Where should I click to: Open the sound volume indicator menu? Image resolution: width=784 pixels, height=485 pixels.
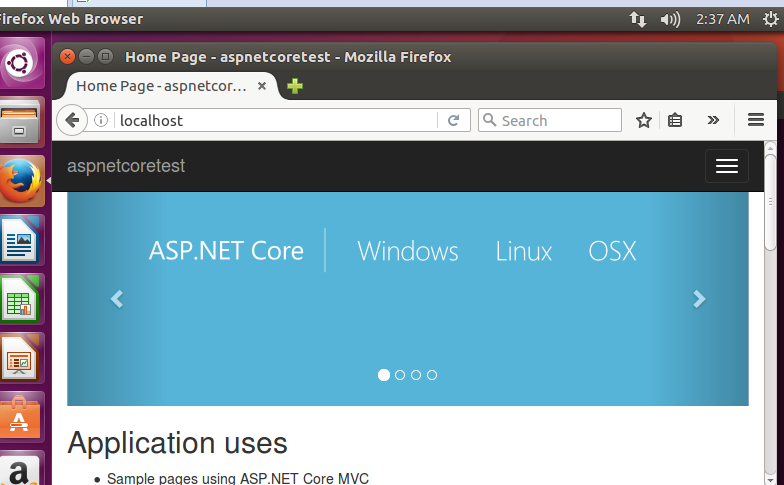tap(670, 19)
